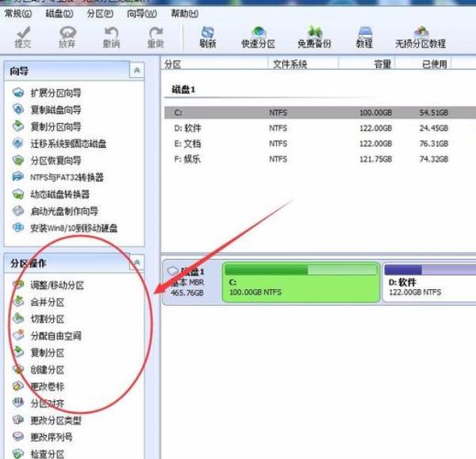Viewport: 476px width, 459px height.
Task: Select 切割分区 operation
Action: (39, 319)
